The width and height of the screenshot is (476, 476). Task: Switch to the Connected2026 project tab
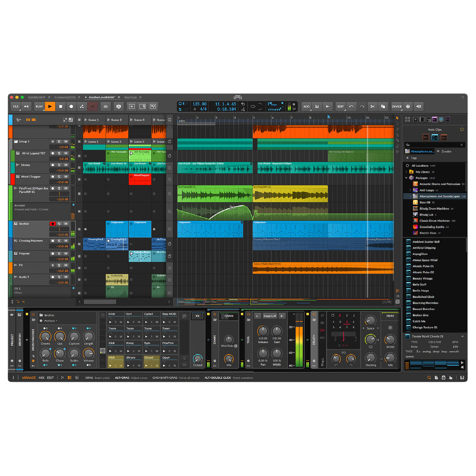[x=65, y=98]
